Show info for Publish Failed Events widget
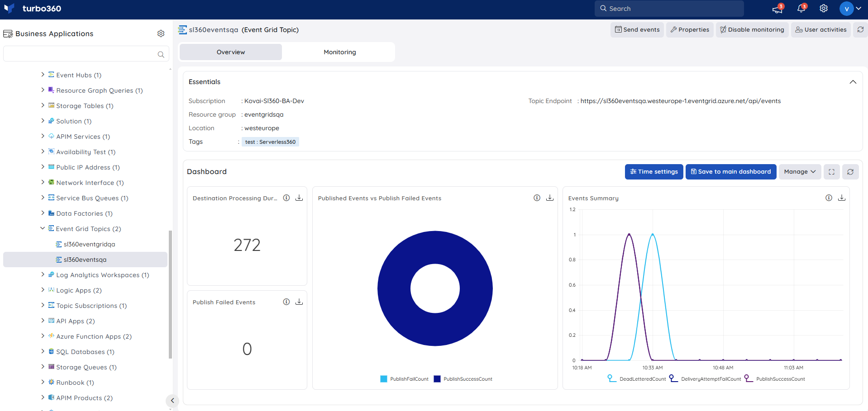This screenshot has height=411, width=868. click(x=286, y=302)
